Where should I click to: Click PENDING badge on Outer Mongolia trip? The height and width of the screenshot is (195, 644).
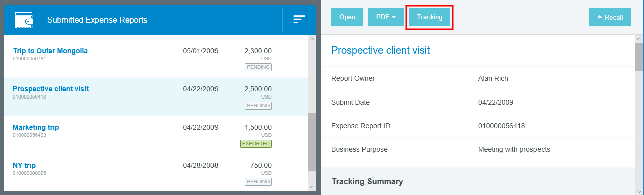[x=258, y=67]
